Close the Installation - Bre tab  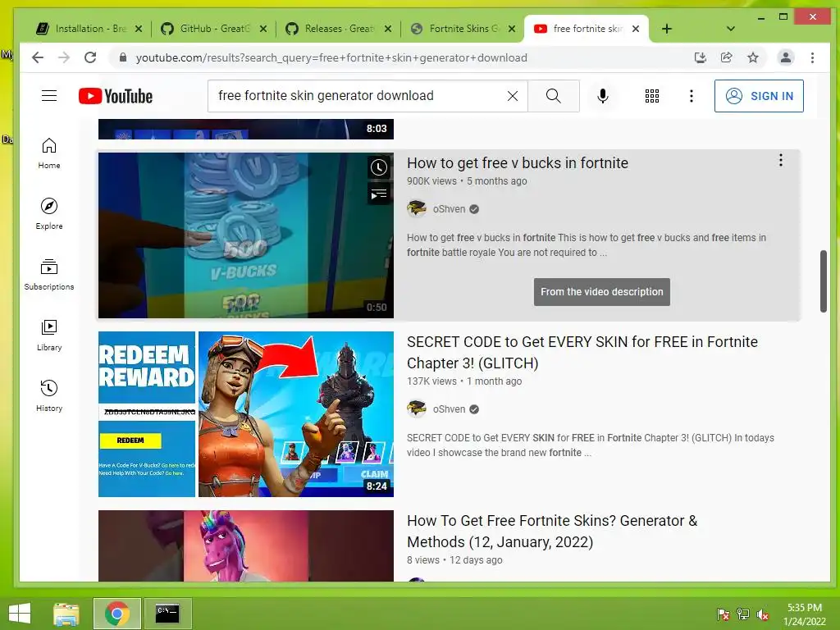tap(139, 29)
